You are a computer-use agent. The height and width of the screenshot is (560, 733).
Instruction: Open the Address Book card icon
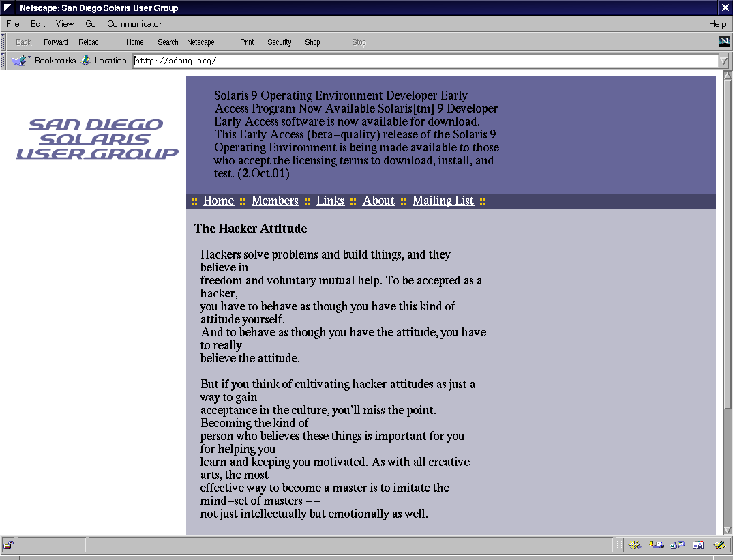[x=698, y=544]
